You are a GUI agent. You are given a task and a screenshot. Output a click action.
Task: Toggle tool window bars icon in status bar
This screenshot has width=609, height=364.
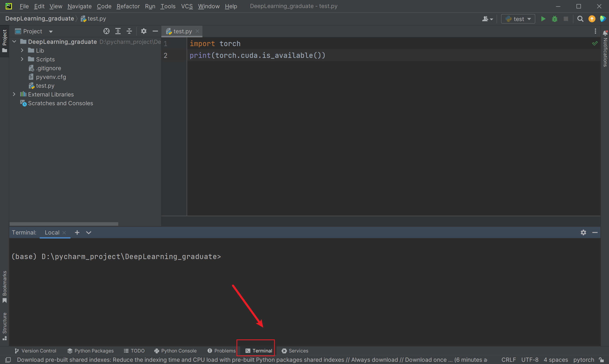(8, 360)
